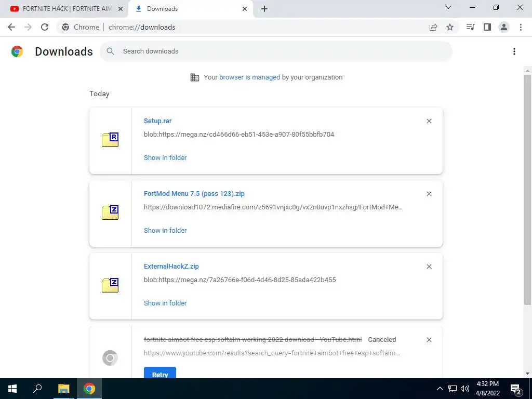Screen dimensions: 532x399
Task: Click the scrollbar down arrow
Action: 527,374
